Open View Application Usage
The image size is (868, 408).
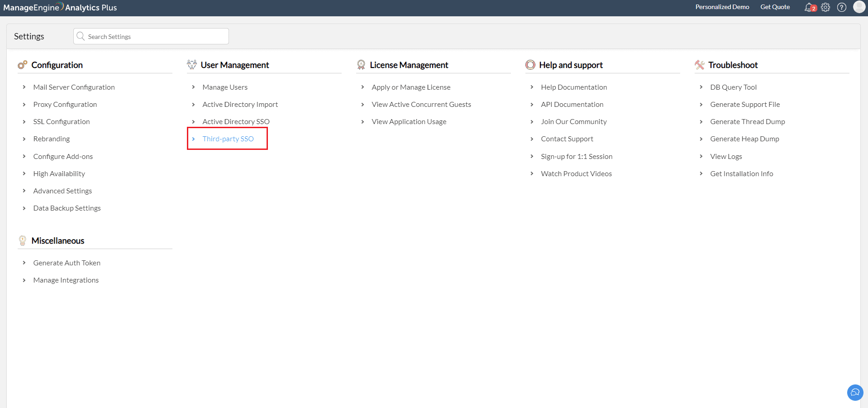pyautogui.click(x=409, y=121)
